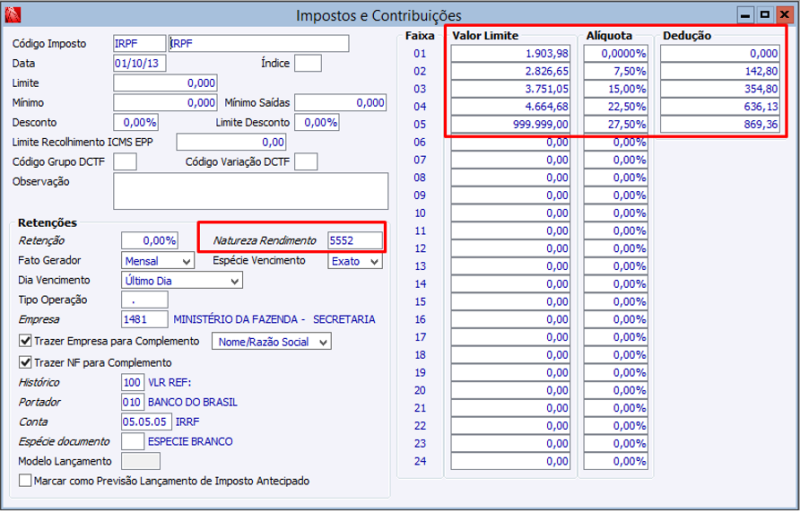Click Dedução 142,80 in faixa 02
The width and height of the screenshot is (800, 513).
click(720, 71)
